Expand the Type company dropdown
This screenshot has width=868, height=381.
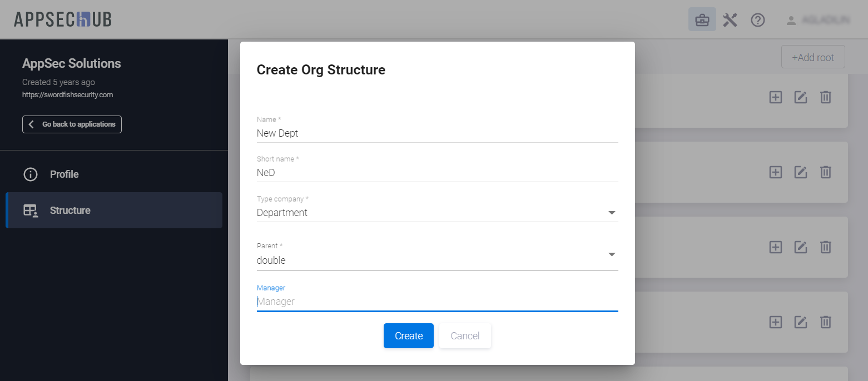point(612,213)
